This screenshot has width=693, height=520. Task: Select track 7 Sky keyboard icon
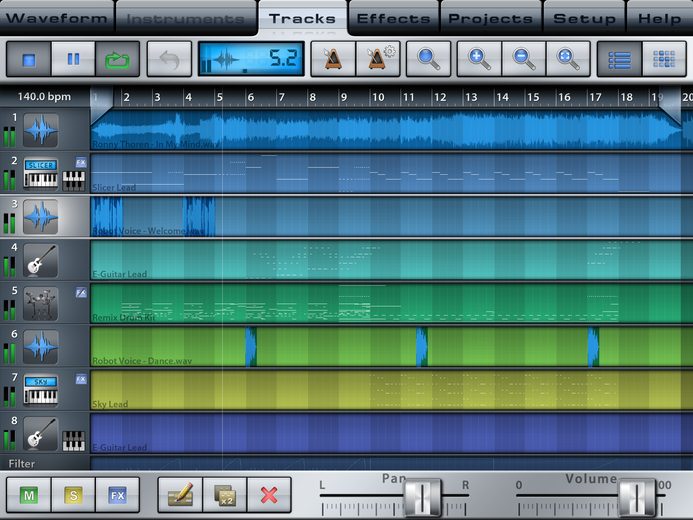pos(41,390)
